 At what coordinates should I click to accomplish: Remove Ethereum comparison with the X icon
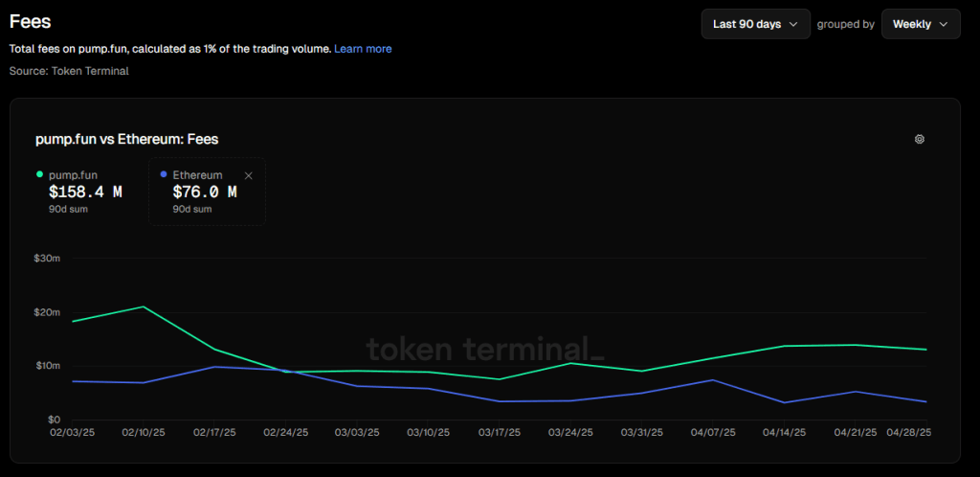tap(248, 175)
